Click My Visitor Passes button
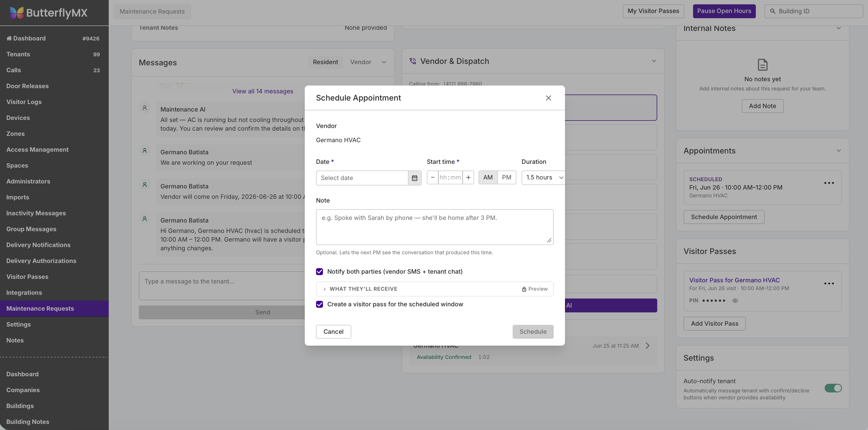 (653, 11)
